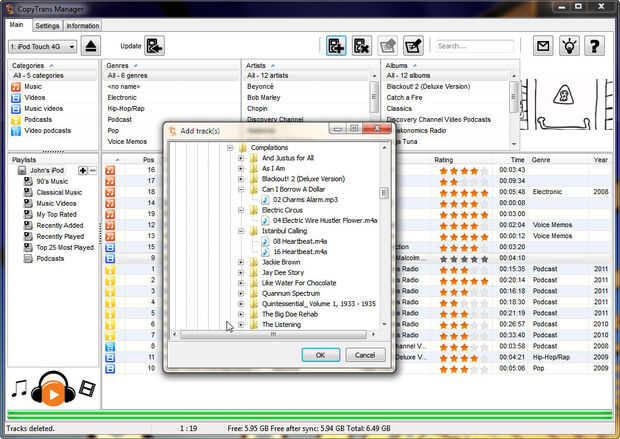Cancel the Add tracks dialog
The width and height of the screenshot is (620, 439).
pos(365,355)
